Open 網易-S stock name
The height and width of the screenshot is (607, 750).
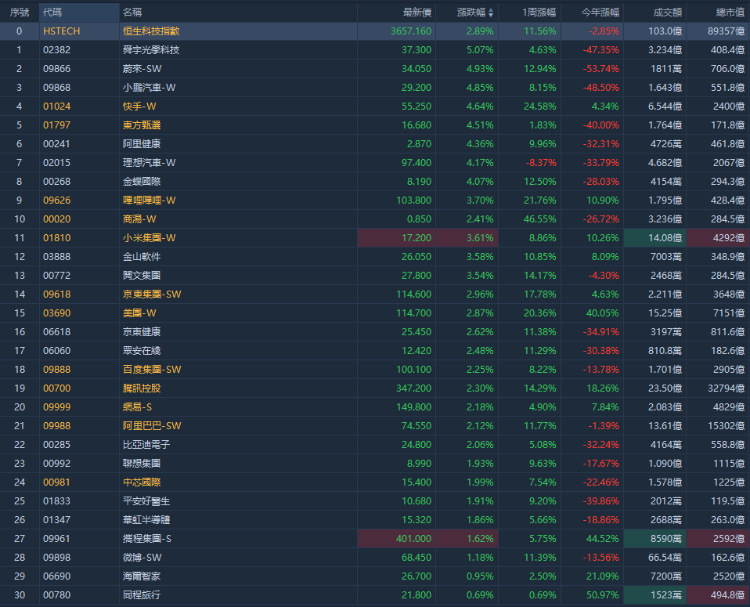point(137,407)
